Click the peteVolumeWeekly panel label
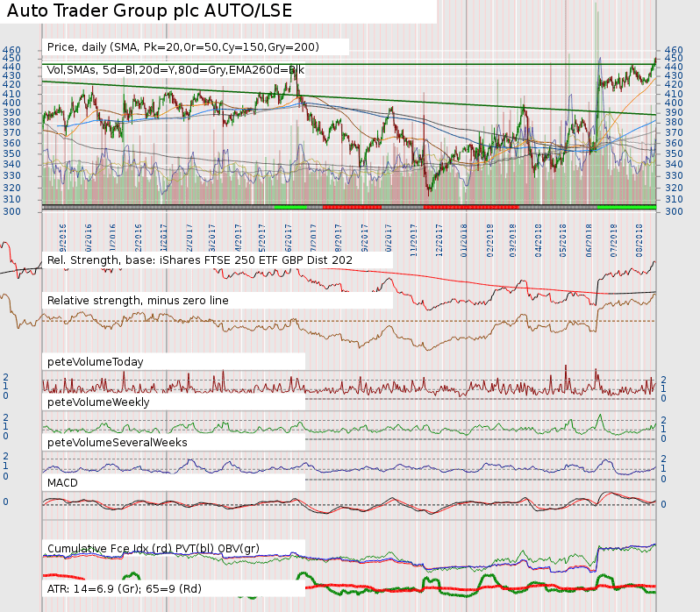 coord(98,402)
